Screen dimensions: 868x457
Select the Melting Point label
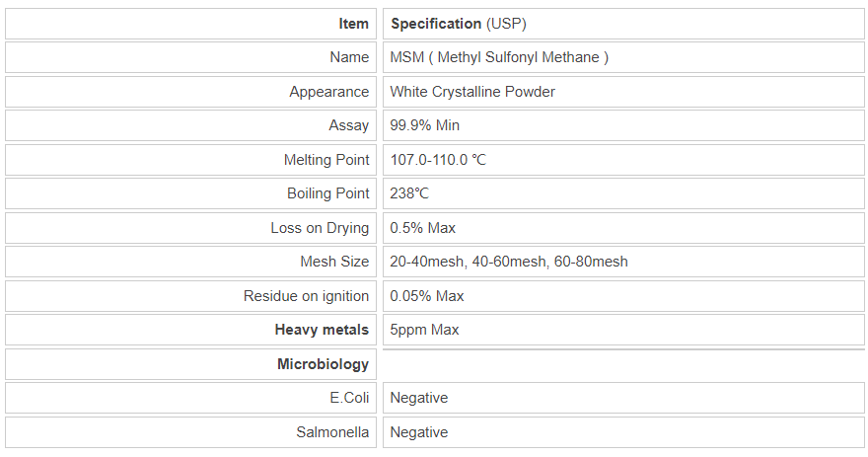click(326, 160)
